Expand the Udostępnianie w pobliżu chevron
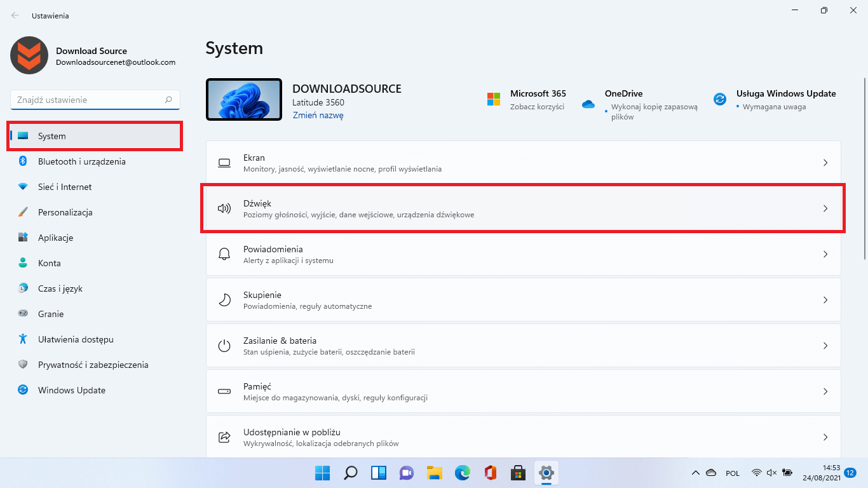Viewport: 868px width, 488px height. [825, 437]
